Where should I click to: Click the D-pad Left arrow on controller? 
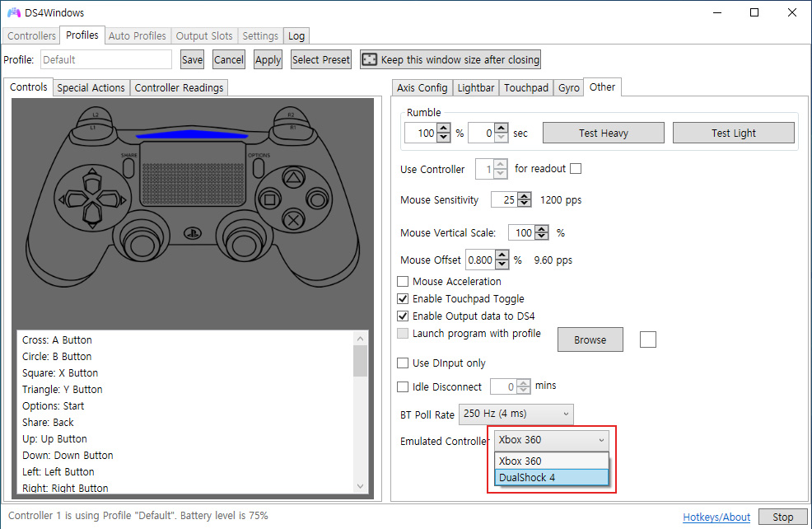click(72, 199)
